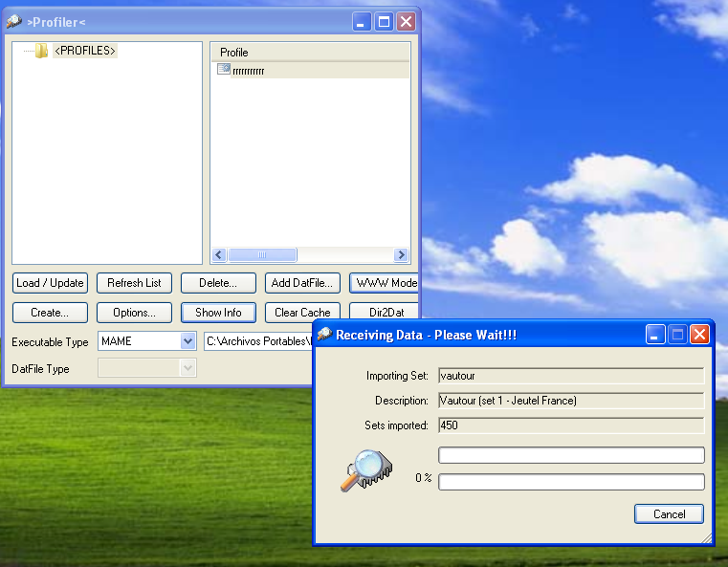The image size is (728, 567).
Task: Click the executable path field C:\Archivos Portables
Action: coord(258,341)
